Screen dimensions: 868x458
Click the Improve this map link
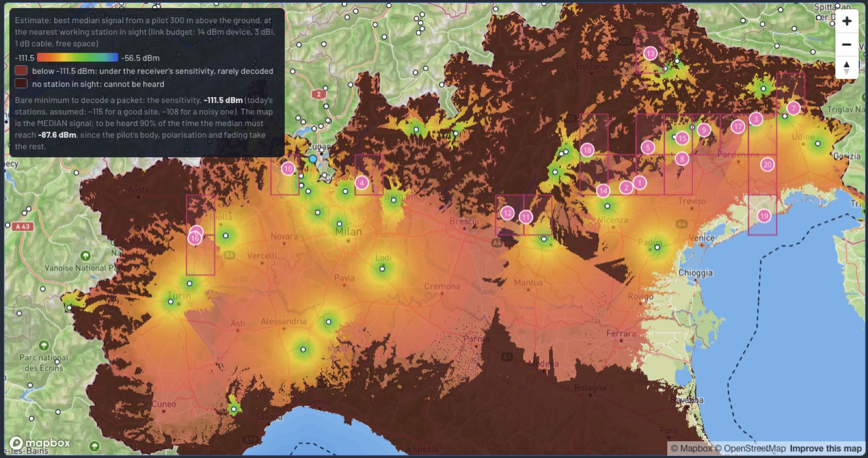[825, 448]
